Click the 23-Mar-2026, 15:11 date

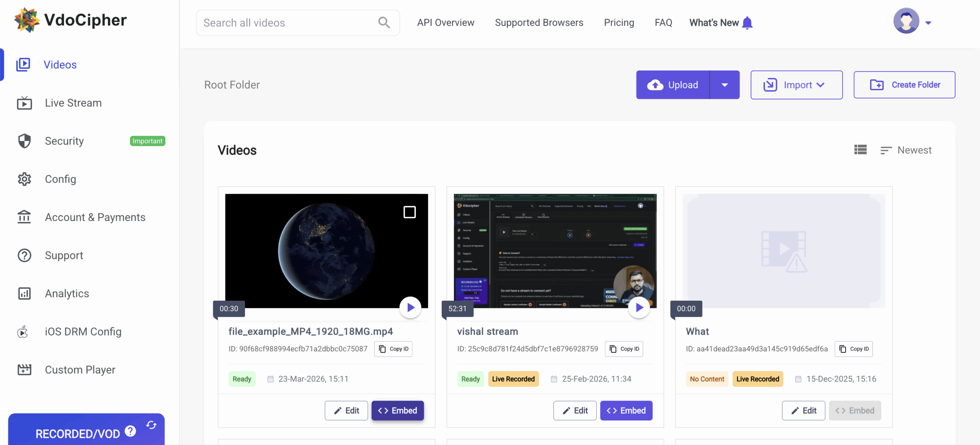(x=314, y=379)
